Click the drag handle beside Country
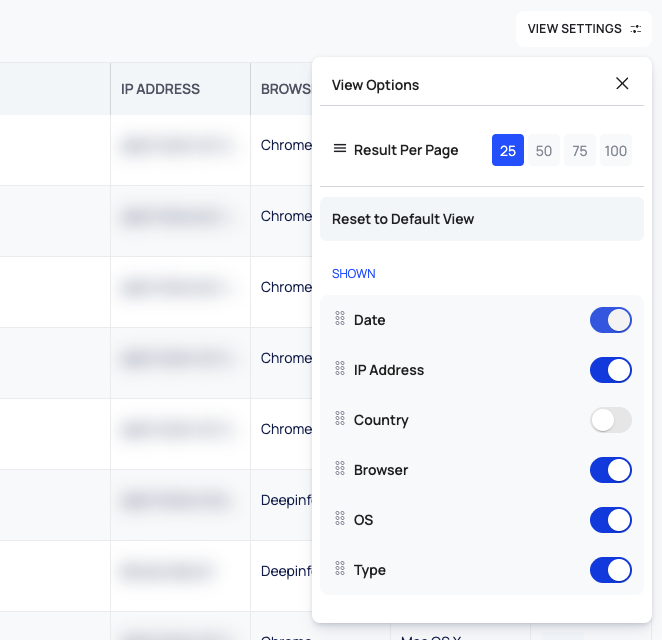This screenshot has width=662, height=640. [340, 418]
